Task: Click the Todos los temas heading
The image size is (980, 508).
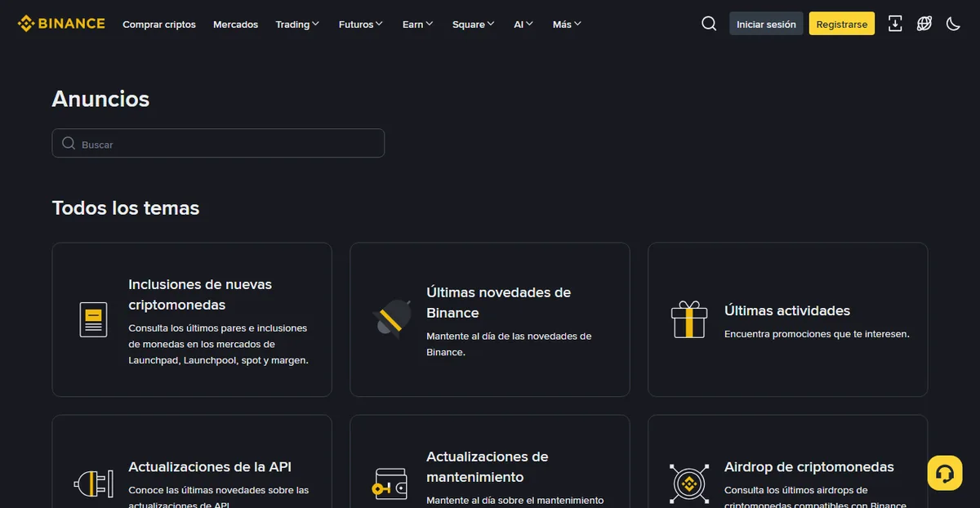Action: pyautogui.click(x=126, y=208)
